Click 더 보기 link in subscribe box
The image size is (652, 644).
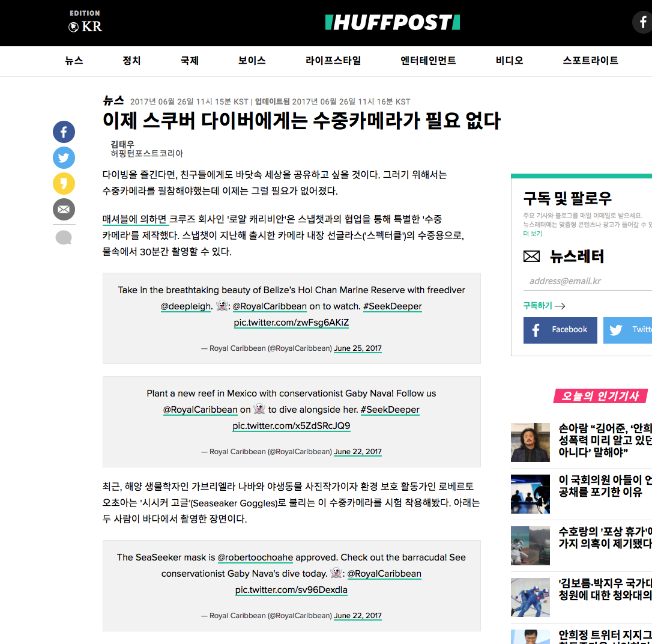click(533, 233)
